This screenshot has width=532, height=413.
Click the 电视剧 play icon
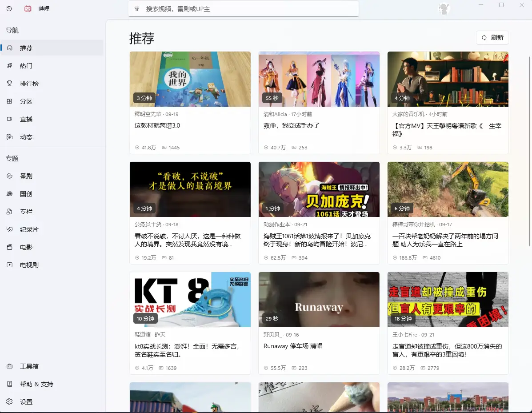(9, 265)
